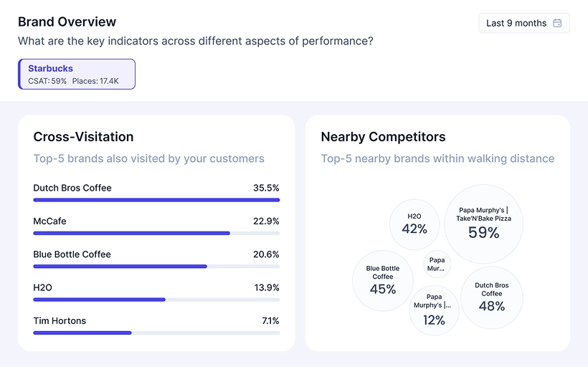The width and height of the screenshot is (588, 367).
Task: Click the Papa Murphy's 59% bubble
Action: tap(483, 224)
